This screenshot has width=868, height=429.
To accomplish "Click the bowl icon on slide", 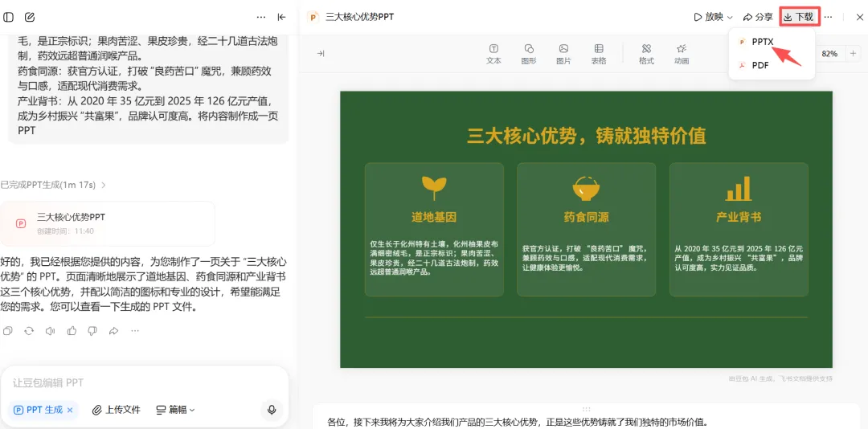I will coord(586,188).
